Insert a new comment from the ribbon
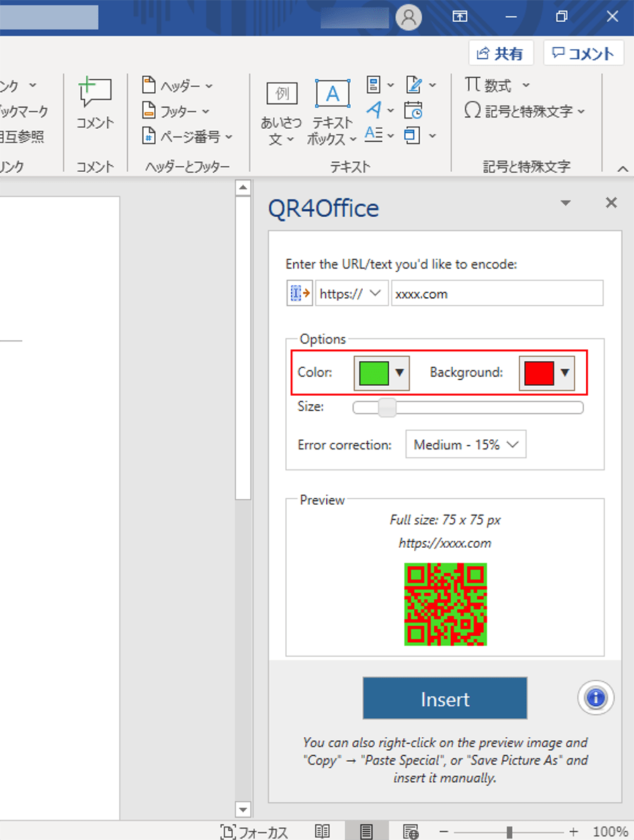Screen dimensions: 634x840 pyautogui.click(x=95, y=103)
